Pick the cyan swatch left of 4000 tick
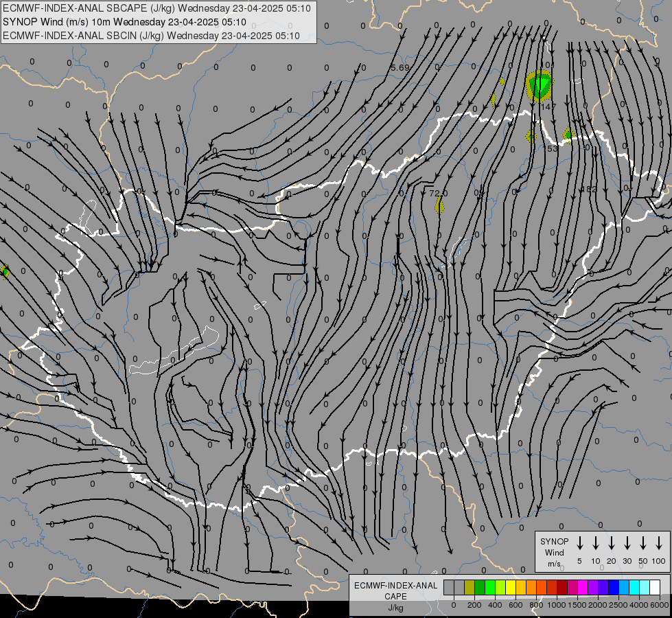 click(x=634, y=587)
